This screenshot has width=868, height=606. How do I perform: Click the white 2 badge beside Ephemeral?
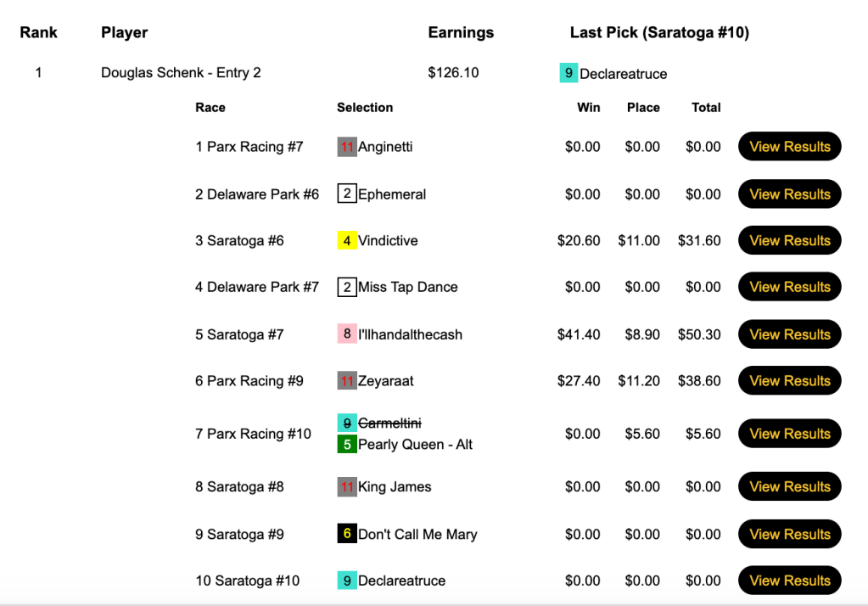click(346, 194)
